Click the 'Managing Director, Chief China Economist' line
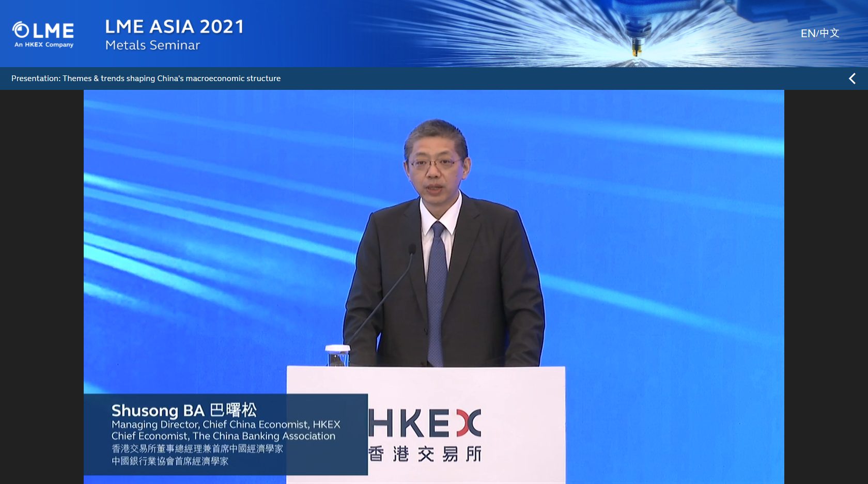Viewport: 868px width, 484px height. click(x=226, y=425)
